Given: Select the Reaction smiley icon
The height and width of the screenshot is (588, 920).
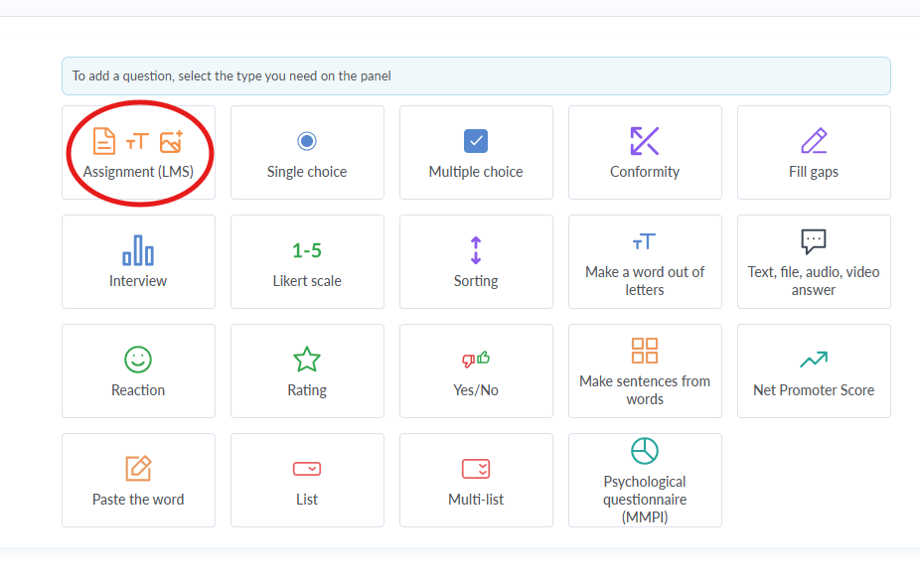Looking at the screenshot, I should pos(138,360).
